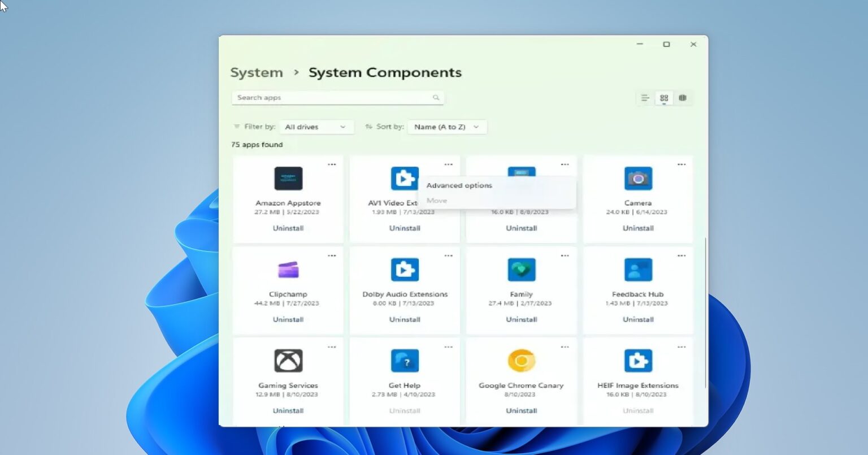Click the Dolby Audio Extensions icon

pyautogui.click(x=405, y=270)
